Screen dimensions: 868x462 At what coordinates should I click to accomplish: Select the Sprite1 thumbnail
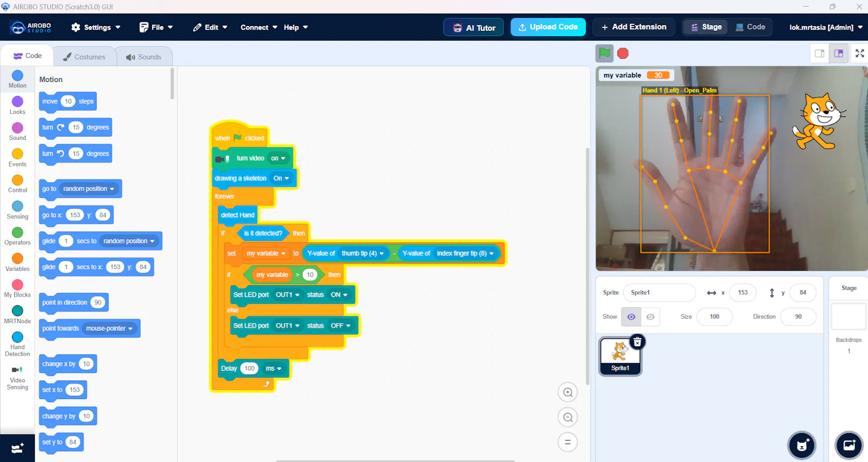point(620,356)
